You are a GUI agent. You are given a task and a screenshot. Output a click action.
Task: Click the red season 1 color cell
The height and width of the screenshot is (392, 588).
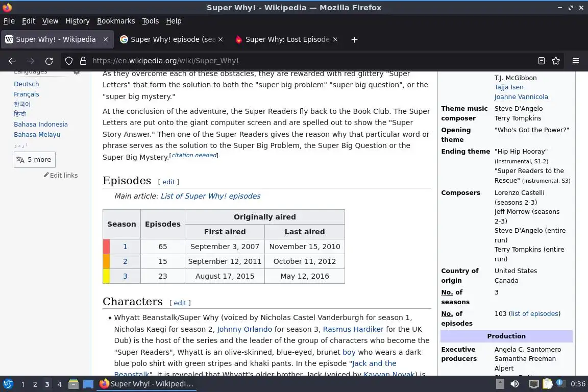[x=107, y=247]
